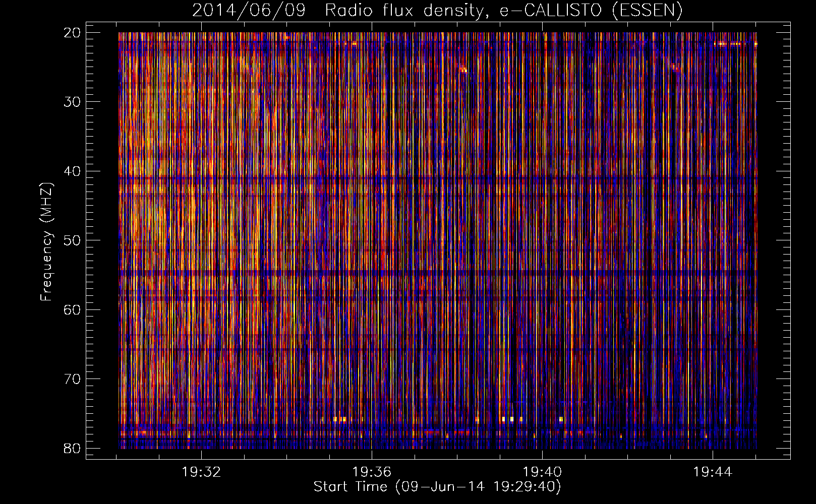Click the frequency label '70'

pyautogui.click(x=72, y=379)
